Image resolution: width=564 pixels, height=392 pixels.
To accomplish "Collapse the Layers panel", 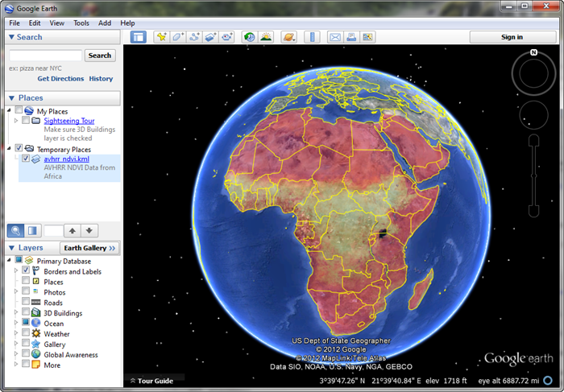I will (11, 248).
